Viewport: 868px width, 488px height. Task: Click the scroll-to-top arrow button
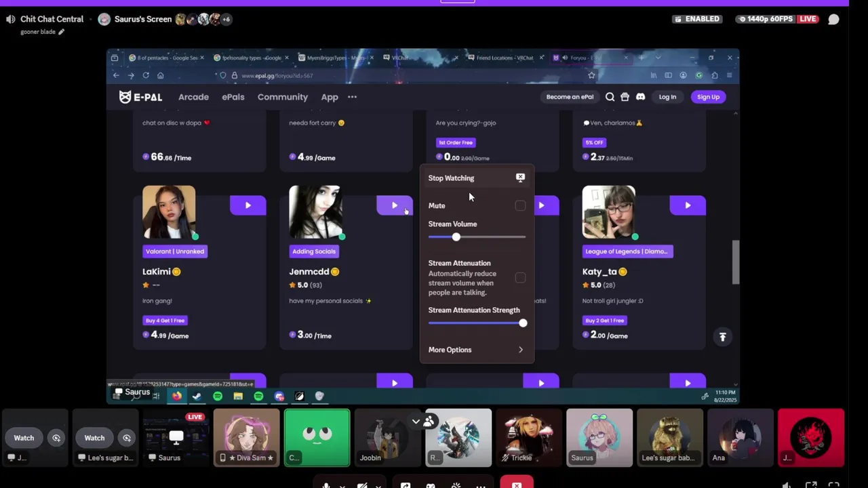pyautogui.click(x=722, y=337)
